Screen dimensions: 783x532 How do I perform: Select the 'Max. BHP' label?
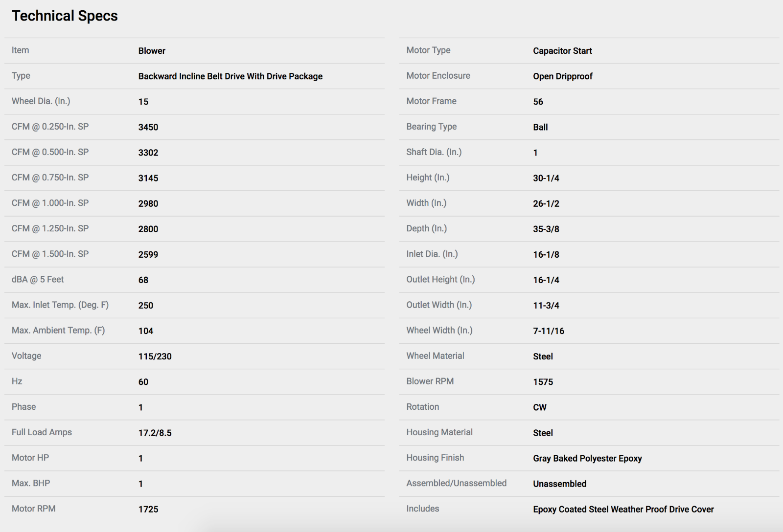31,483
